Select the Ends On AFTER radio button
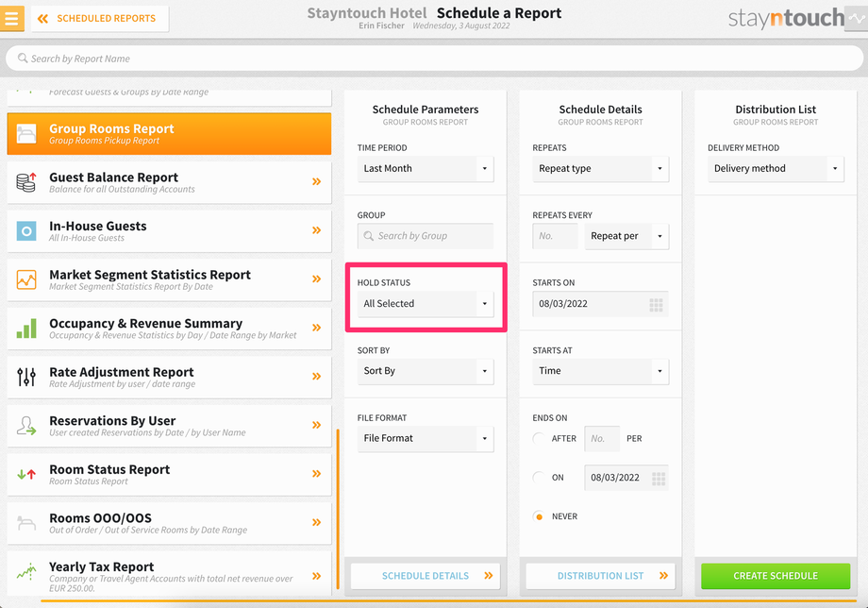868x608 pixels. click(538, 439)
